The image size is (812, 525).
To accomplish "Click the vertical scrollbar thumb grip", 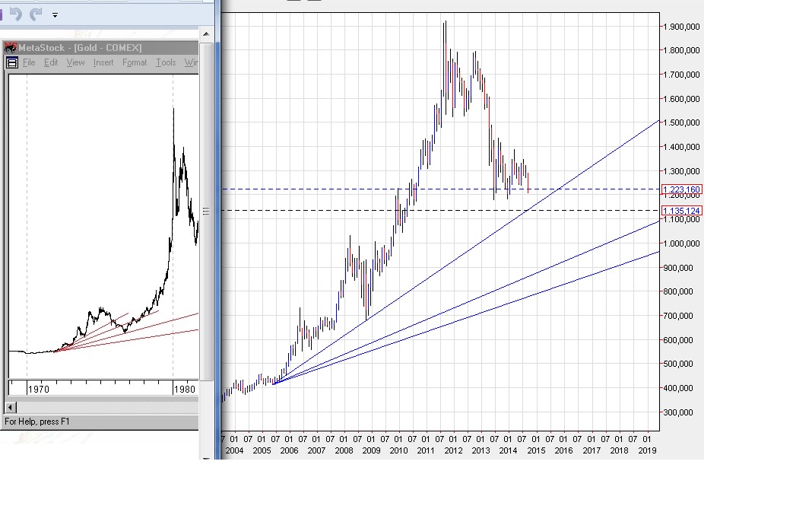I will tap(206, 212).
